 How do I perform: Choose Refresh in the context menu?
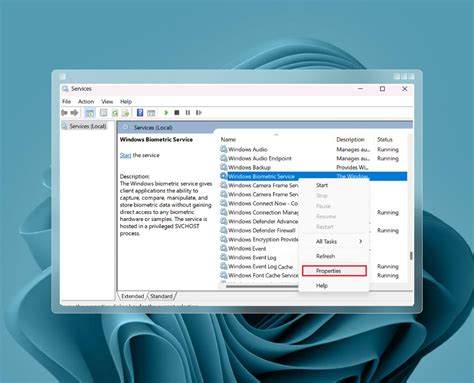click(x=334, y=256)
